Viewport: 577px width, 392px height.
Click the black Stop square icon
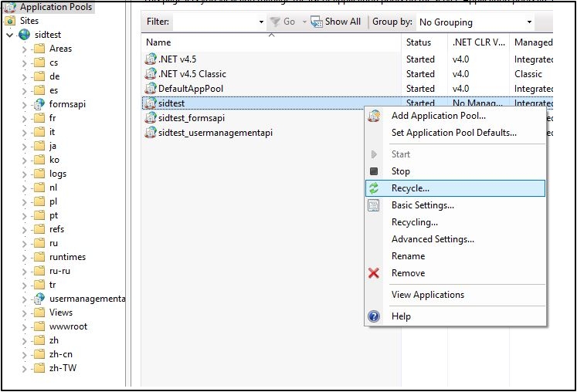click(x=375, y=171)
